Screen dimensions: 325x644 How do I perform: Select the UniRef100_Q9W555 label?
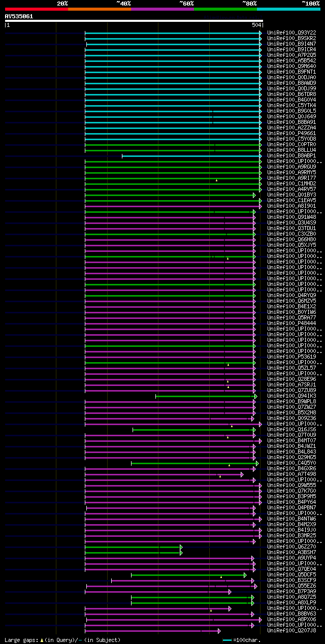point(291,485)
